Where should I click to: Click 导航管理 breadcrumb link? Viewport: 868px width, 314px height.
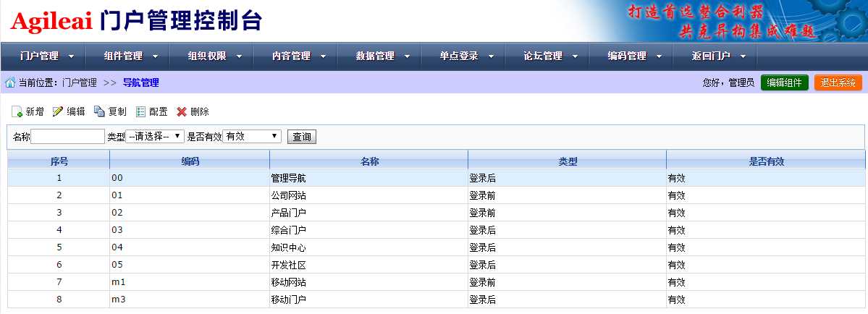140,83
